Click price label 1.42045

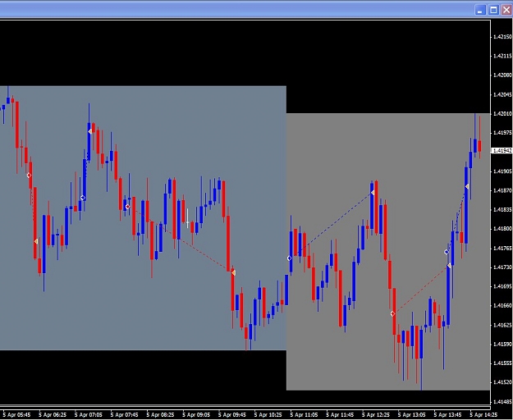[x=502, y=94]
